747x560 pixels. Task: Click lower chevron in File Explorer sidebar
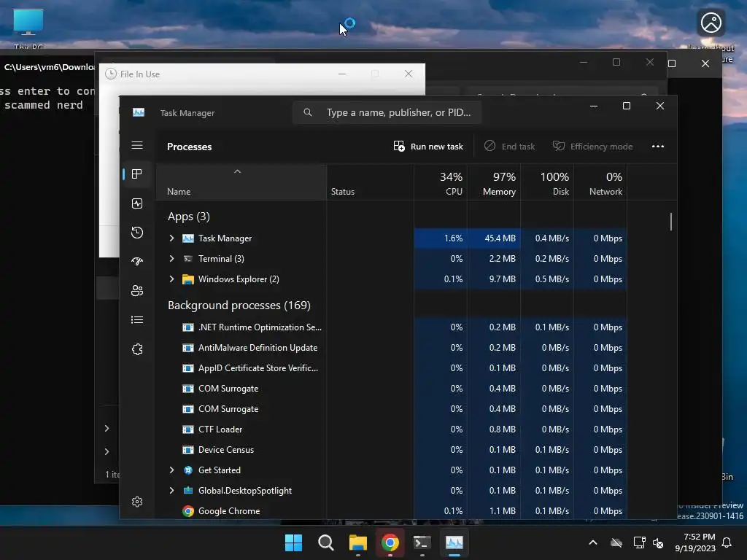tap(107, 451)
